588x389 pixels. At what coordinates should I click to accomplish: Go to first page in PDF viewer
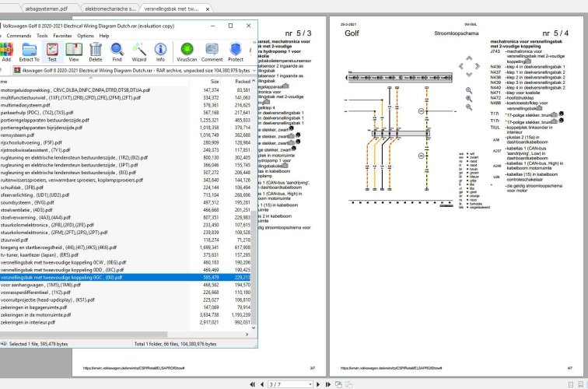click(x=252, y=384)
